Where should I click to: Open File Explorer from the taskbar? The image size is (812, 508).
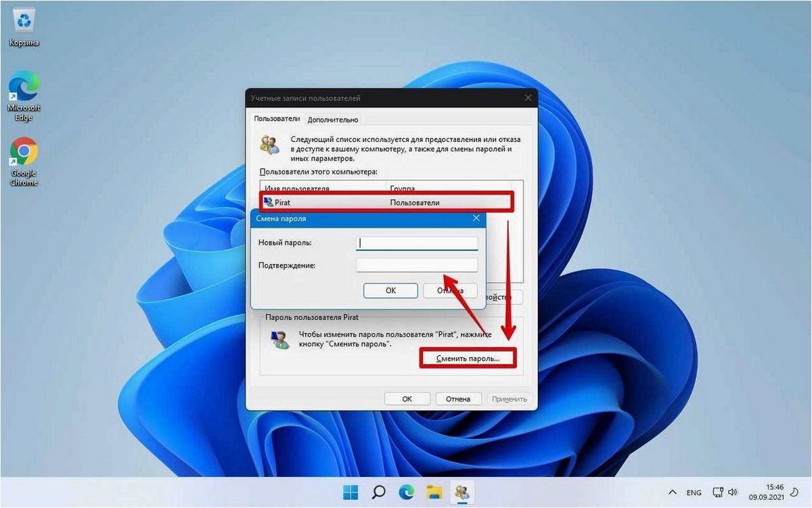point(435,491)
